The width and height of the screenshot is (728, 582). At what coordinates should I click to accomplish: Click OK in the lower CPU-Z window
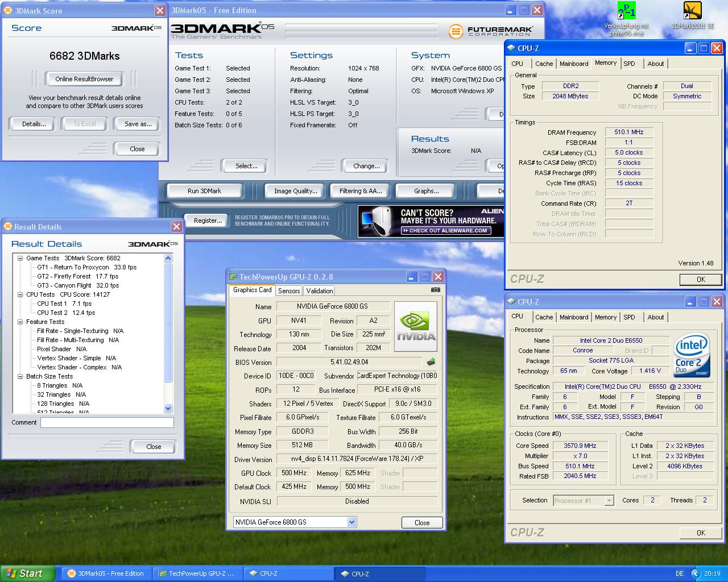701,533
